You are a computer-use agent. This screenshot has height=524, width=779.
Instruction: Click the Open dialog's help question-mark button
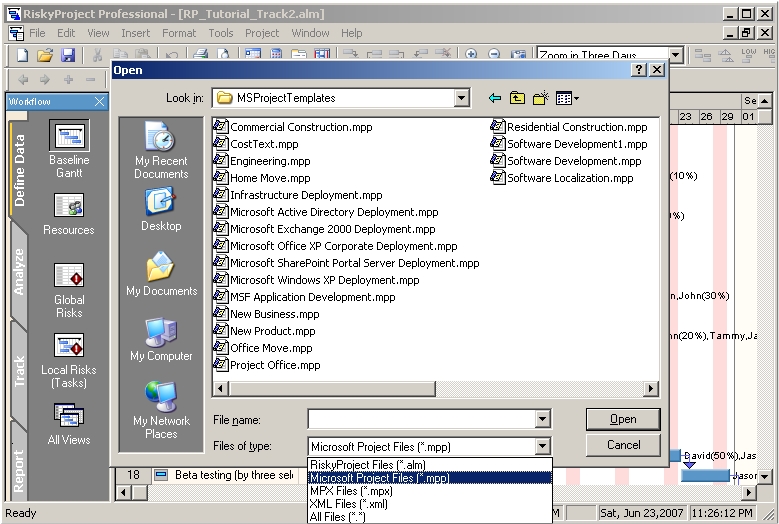pyautogui.click(x=638, y=70)
